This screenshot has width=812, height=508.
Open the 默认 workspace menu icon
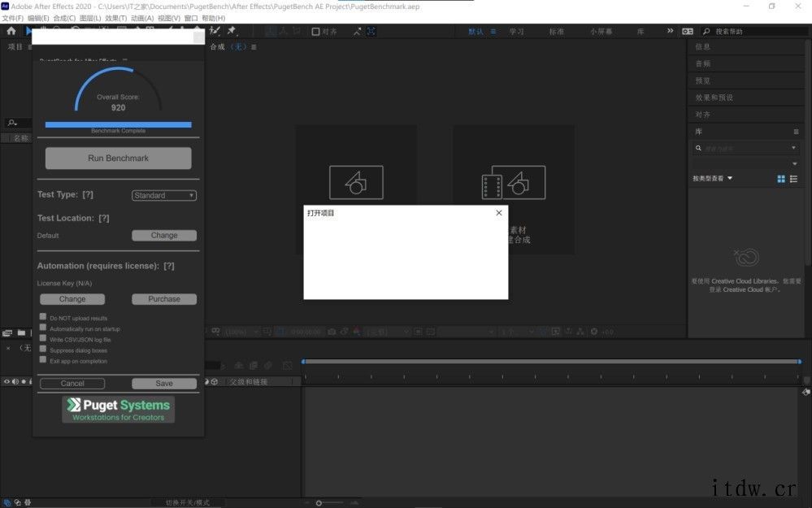pyautogui.click(x=493, y=32)
